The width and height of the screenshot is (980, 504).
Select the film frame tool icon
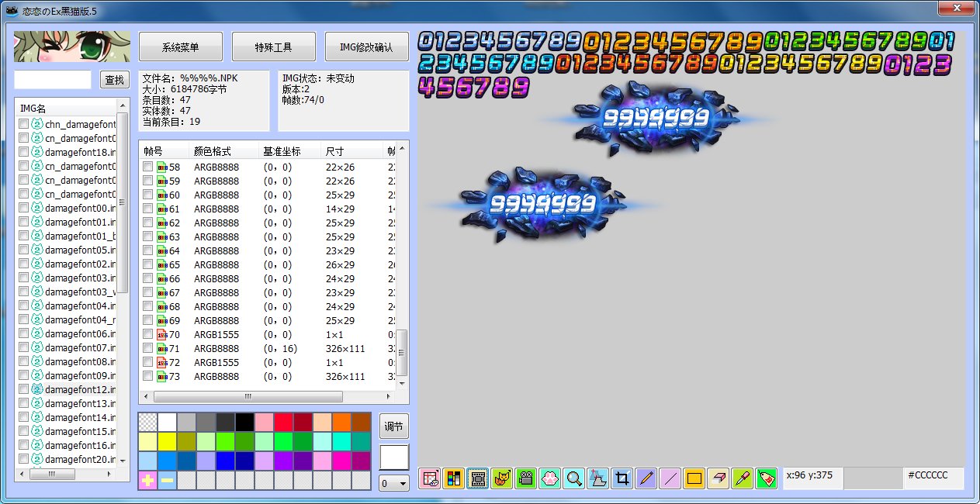478,478
